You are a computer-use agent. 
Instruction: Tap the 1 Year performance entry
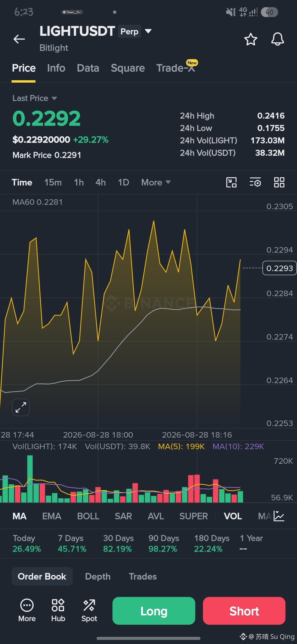[x=251, y=543]
